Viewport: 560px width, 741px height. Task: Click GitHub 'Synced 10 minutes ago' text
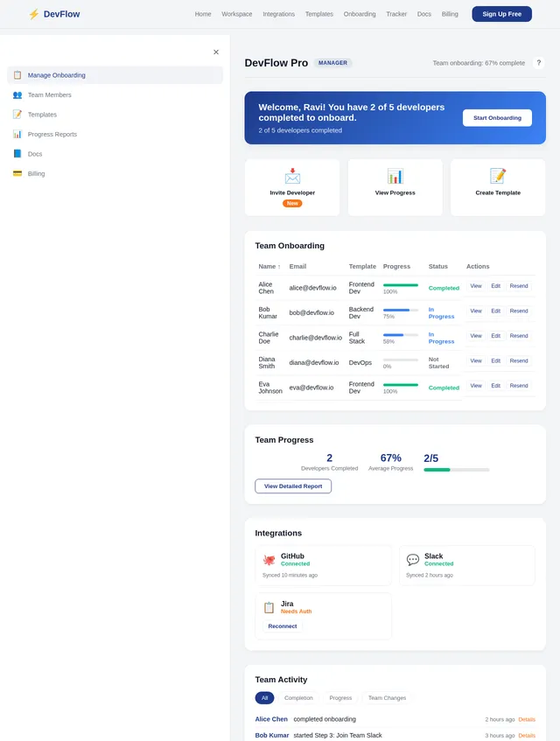point(290,575)
